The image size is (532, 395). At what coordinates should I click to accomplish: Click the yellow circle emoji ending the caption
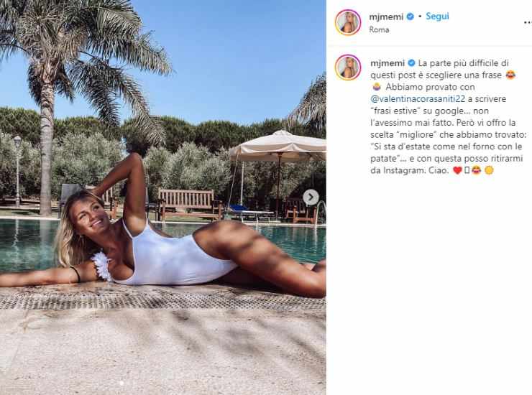click(x=489, y=170)
